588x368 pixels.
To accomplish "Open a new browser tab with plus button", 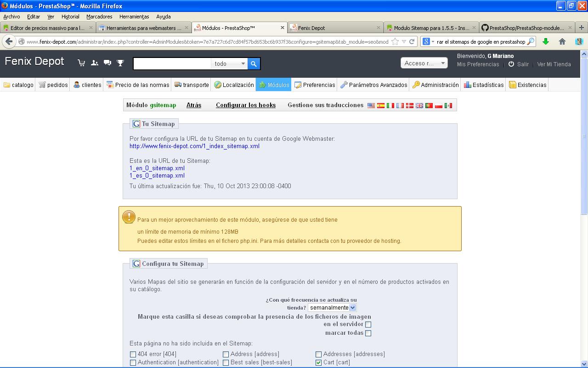I will [x=582, y=28].
